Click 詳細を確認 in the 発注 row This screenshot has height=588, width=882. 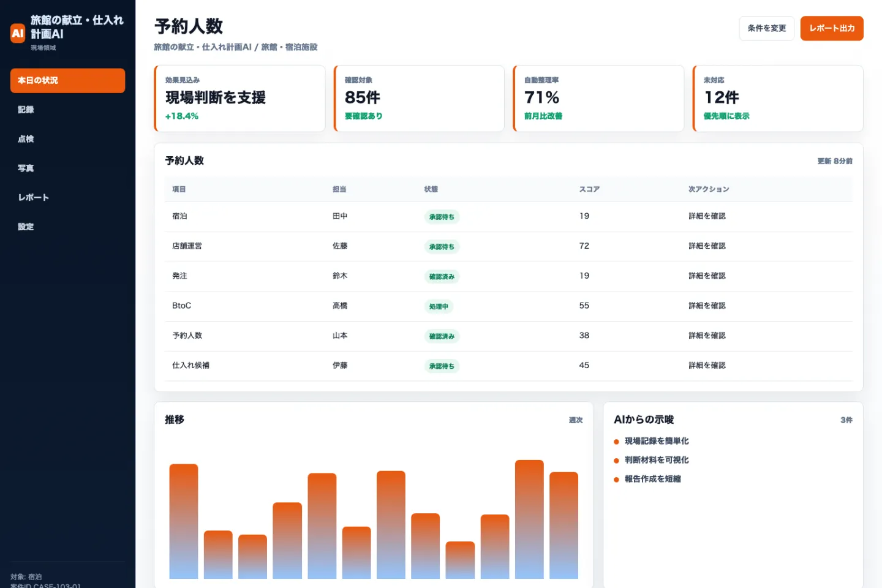pyautogui.click(x=707, y=276)
